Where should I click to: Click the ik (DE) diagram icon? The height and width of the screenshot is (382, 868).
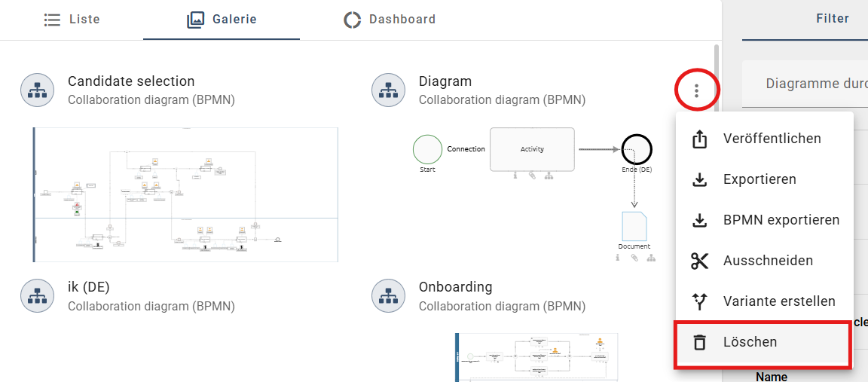[x=37, y=296]
